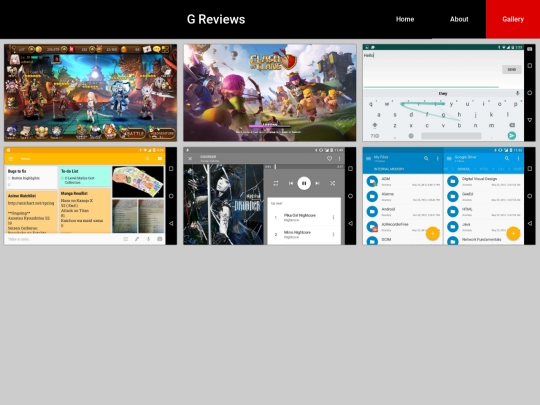Click the G Reviews site title
The width and height of the screenshot is (540, 405).
pos(216,19)
